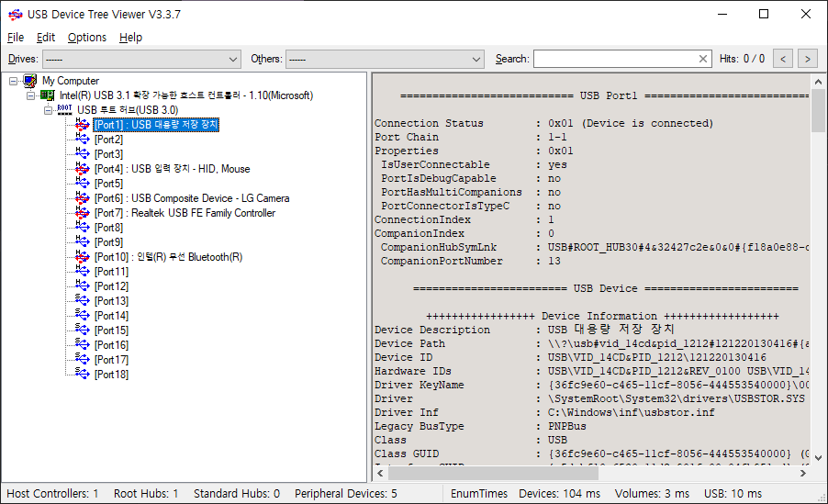The height and width of the screenshot is (504, 828).
Task: Click the SuperSpeed USB icon beside Port13
Action: [82, 301]
